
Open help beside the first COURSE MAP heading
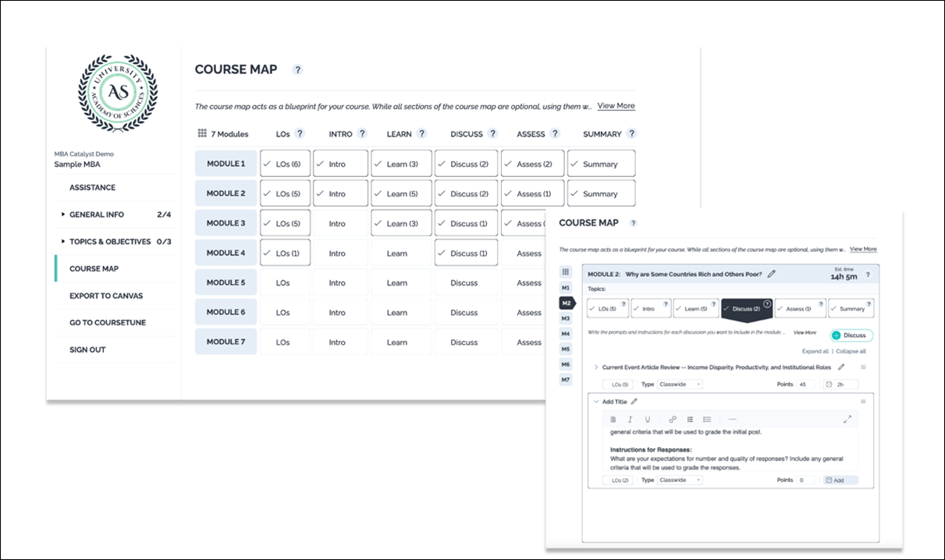click(x=297, y=69)
